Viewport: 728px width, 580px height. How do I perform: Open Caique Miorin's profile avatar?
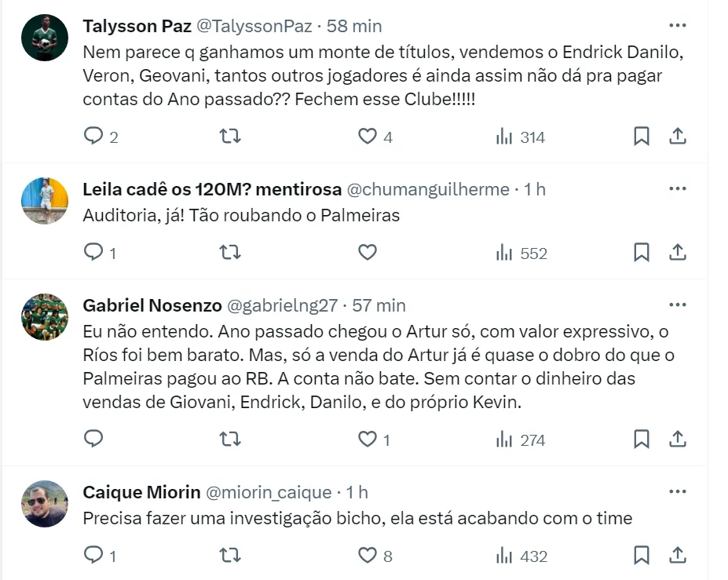(x=45, y=503)
